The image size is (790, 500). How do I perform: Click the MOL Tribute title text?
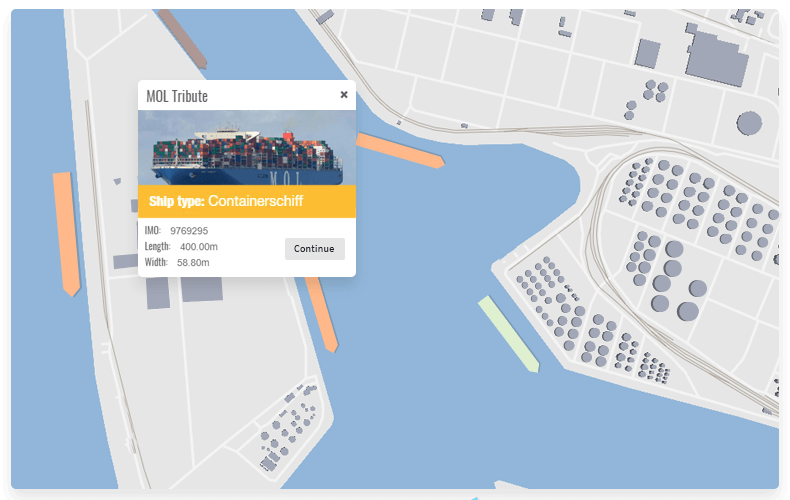click(177, 96)
